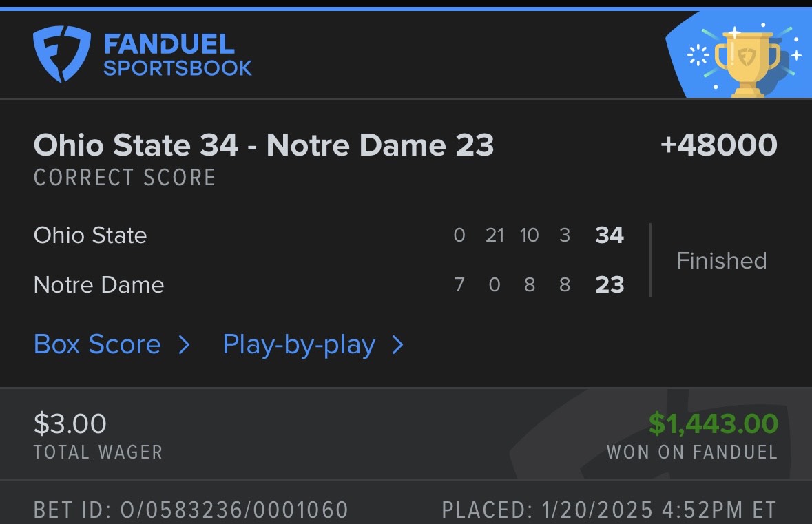Select the Ohio State team row name
Screen dimensions: 812x524
coord(90,235)
